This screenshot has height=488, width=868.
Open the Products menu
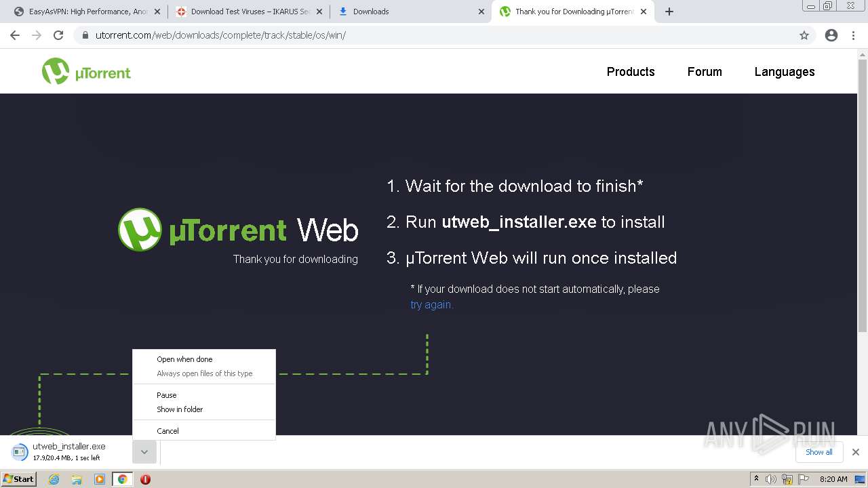[x=631, y=72]
